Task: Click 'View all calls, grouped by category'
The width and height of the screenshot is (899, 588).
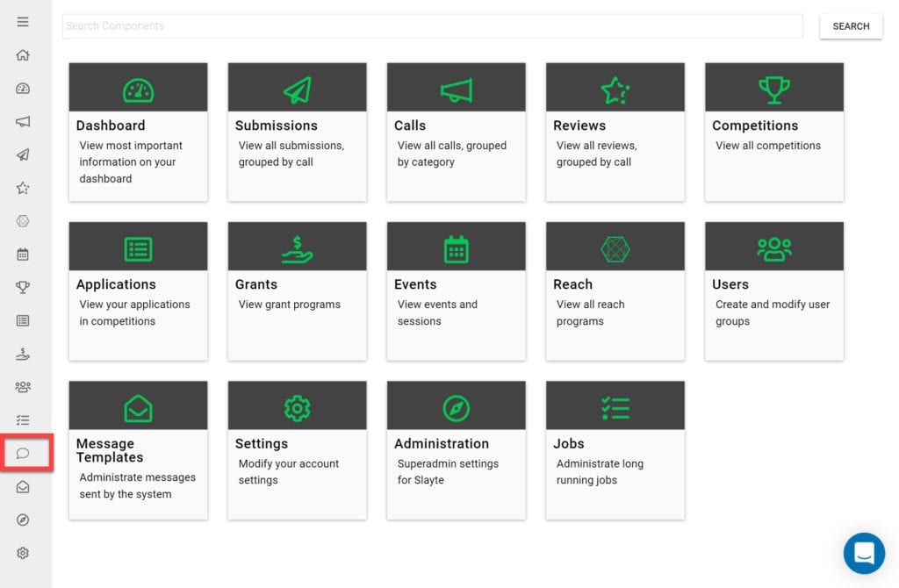Action: 452,154
